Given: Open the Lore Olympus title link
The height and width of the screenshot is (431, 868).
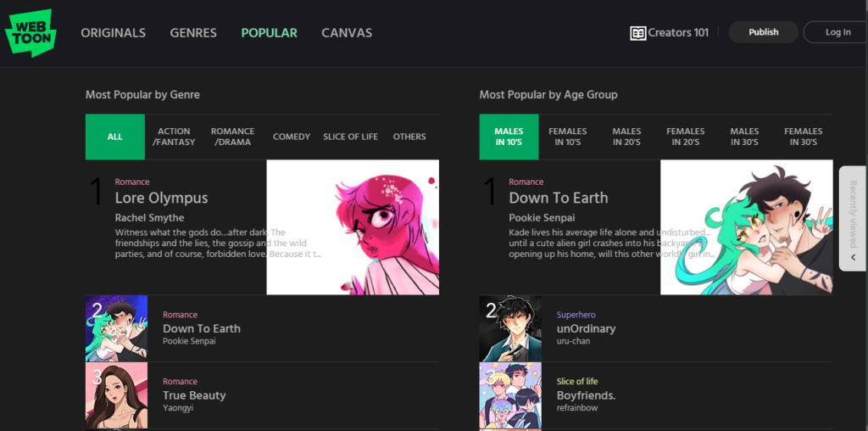Looking at the screenshot, I should point(162,198).
